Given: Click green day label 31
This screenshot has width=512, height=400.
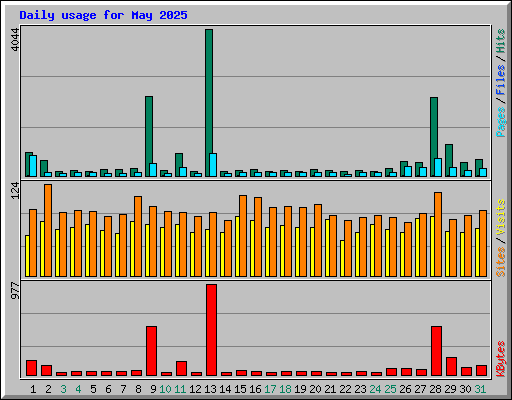Looking at the screenshot, I should [480, 389].
